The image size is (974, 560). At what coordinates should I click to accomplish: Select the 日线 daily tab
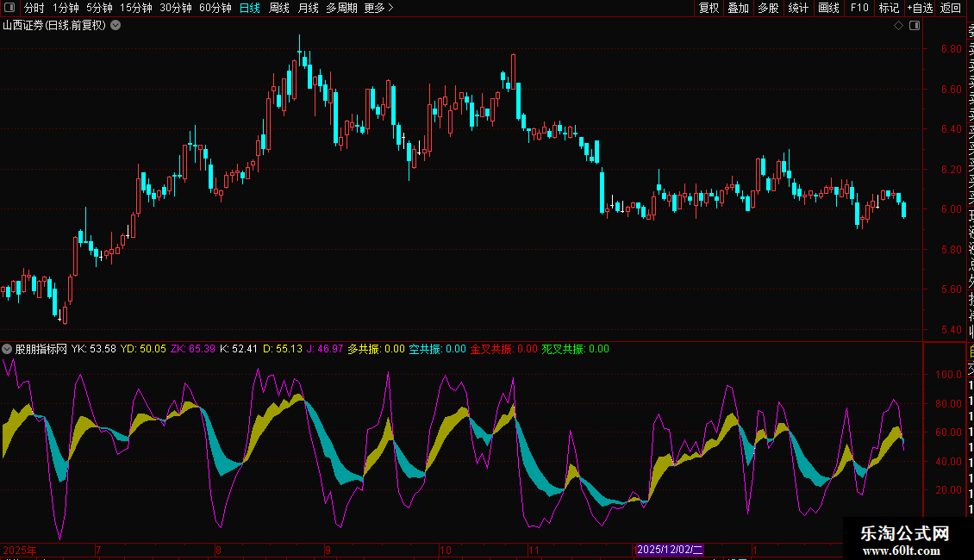click(249, 8)
